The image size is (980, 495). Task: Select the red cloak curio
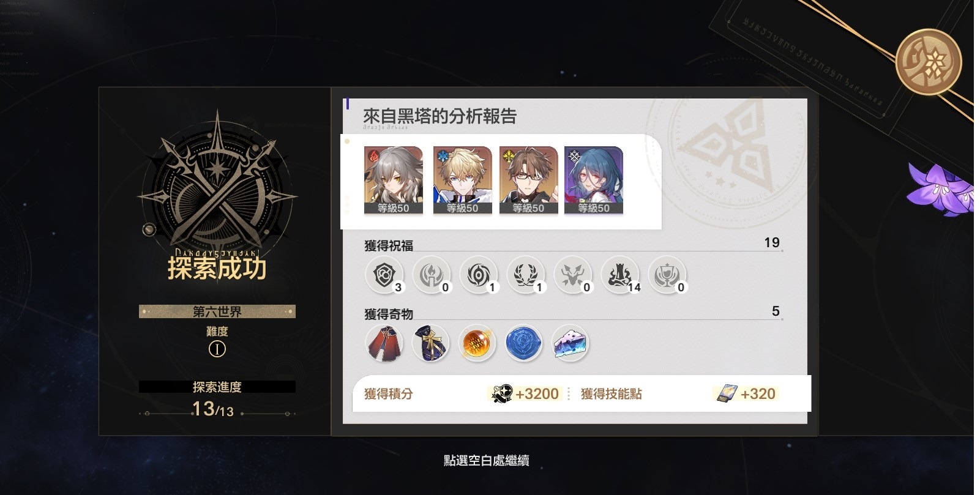coord(384,343)
